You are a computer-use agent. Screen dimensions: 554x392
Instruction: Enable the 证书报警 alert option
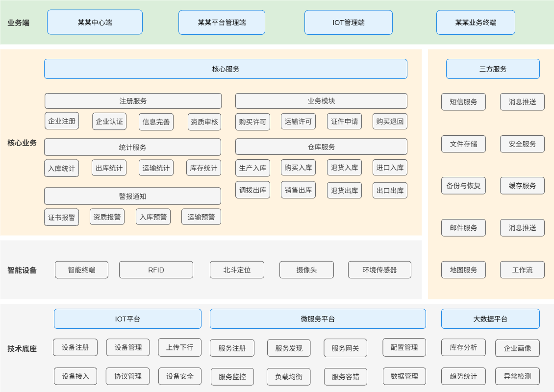pyautogui.click(x=61, y=217)
